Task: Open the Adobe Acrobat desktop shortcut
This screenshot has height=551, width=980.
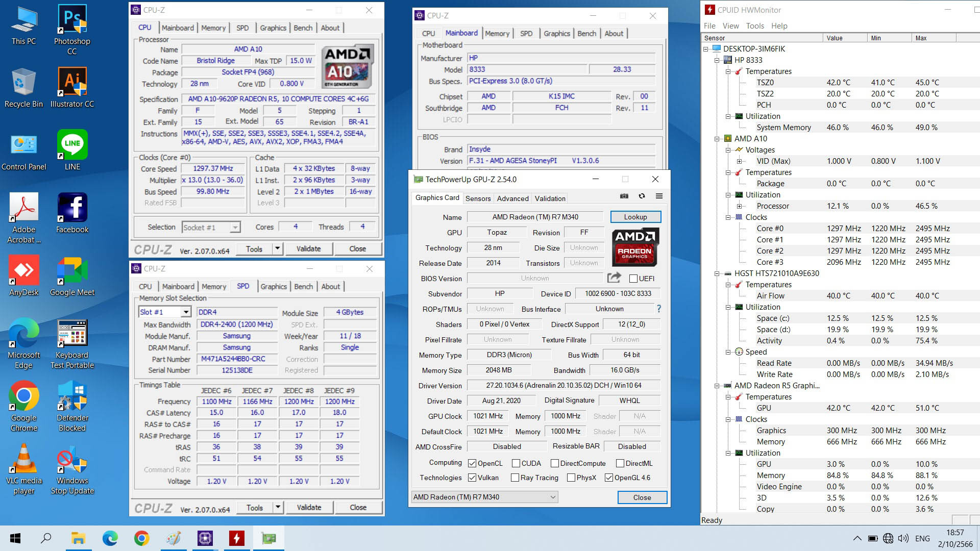Action: pyautogui.click(x=24, y=218)
